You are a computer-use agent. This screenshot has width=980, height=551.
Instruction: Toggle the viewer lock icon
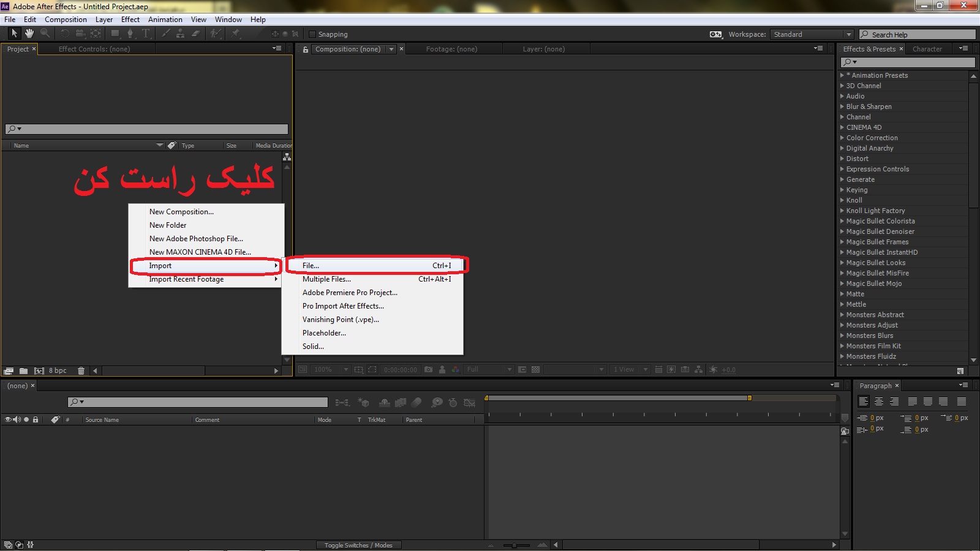pos(305,49)
